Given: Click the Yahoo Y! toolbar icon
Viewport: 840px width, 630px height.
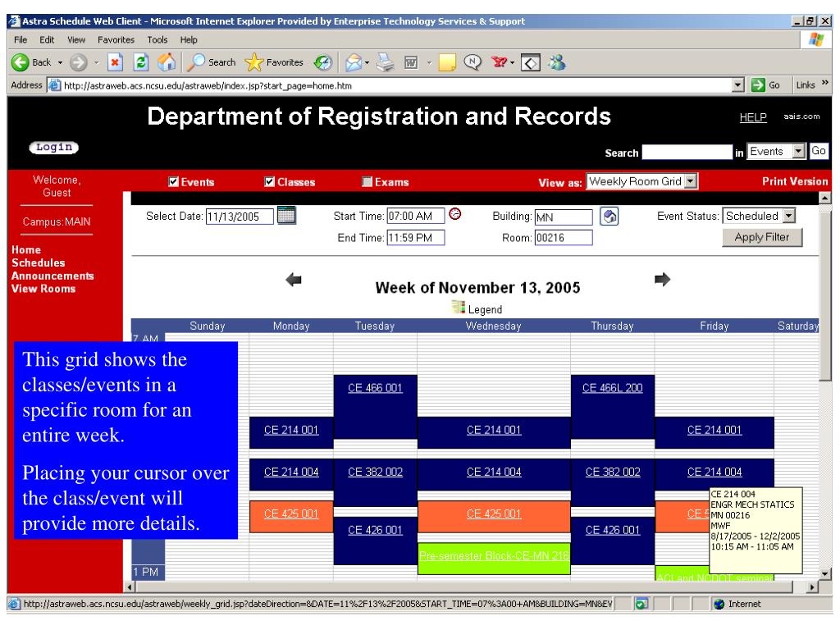Looking at the screenshot, I should 499,62.
